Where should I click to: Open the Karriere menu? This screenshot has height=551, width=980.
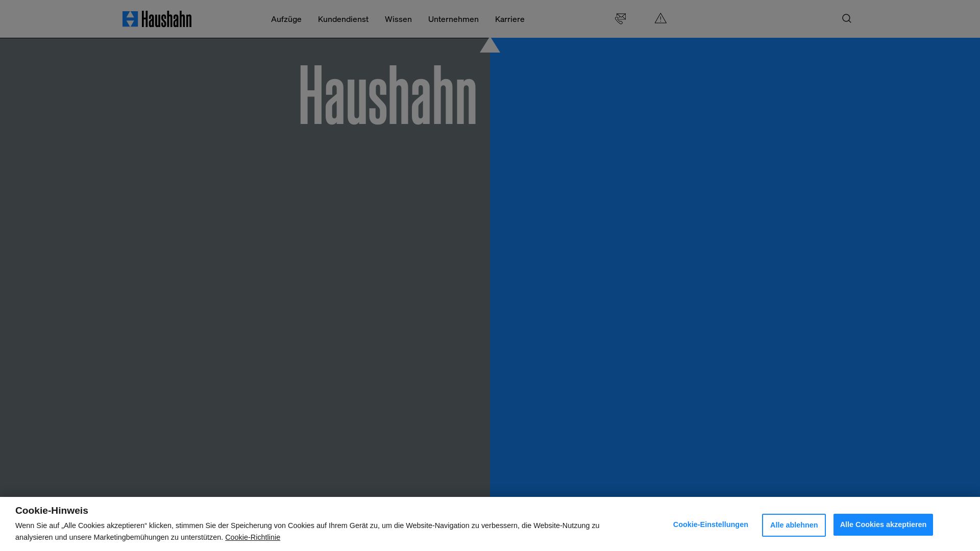pos(509,19)
